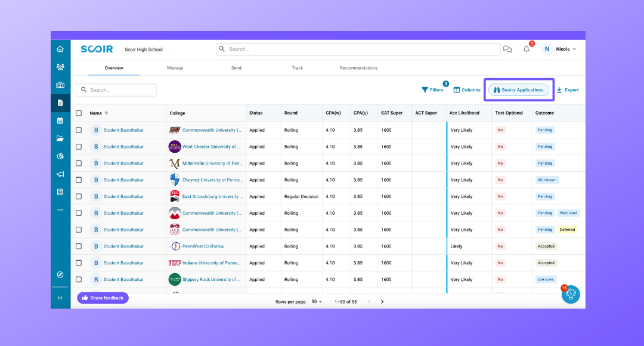Image resolution: width=644 pixels, height=346 pixels.
Task: Check the Indiana University row checkbox
Action: tap(79, 263)
